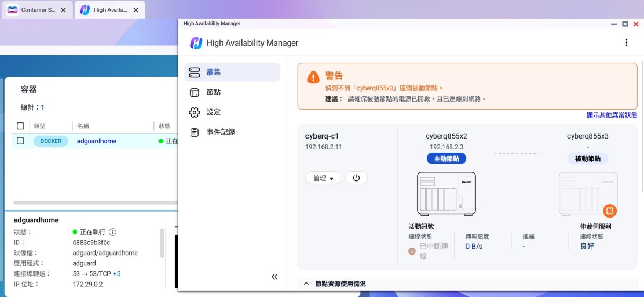Click the info icon next to 正在執行

[113, 232]
